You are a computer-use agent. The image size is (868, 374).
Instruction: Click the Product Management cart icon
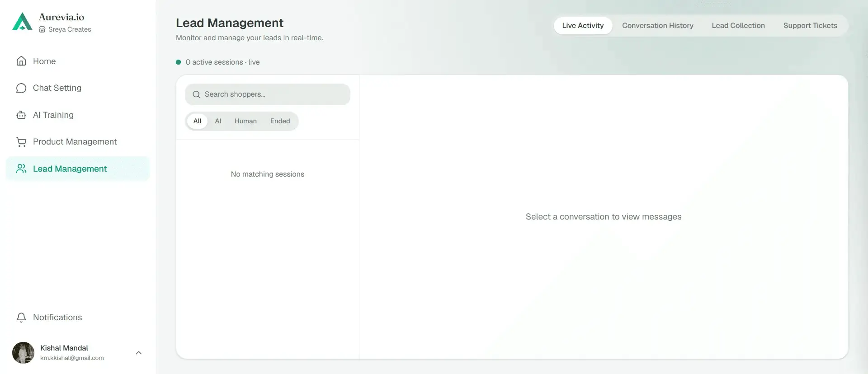(21, 142)
